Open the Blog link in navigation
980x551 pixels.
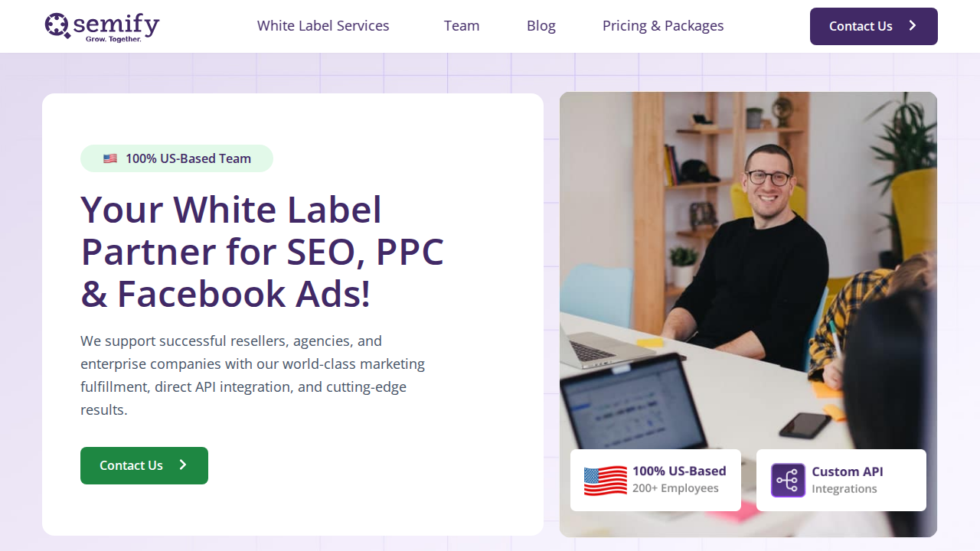point(541,26)
